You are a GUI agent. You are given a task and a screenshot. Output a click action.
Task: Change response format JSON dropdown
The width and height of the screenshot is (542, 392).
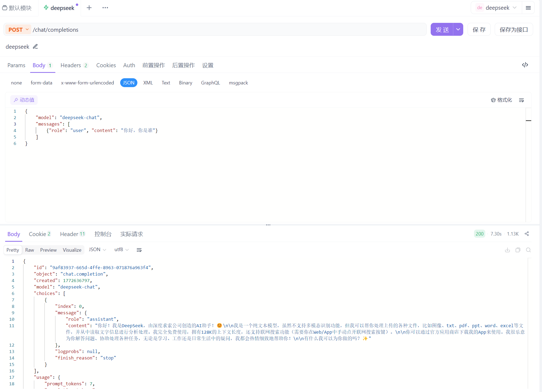(97, 250)
